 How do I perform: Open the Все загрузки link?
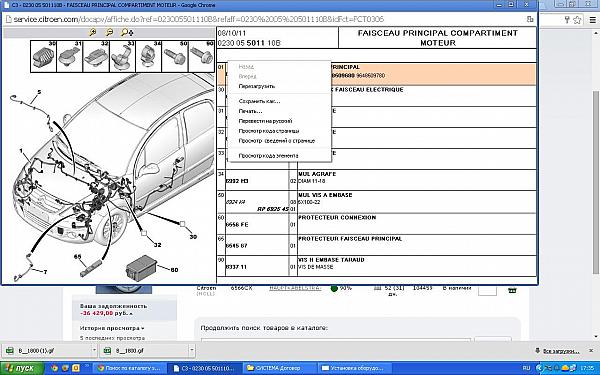561,351
